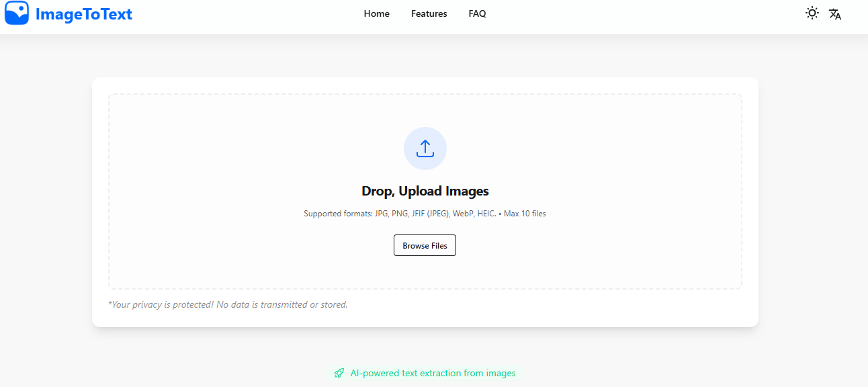Jump to the FAQ section link
Screen dimensions: 868x387
pyautogui.click(x=477, y=13)
